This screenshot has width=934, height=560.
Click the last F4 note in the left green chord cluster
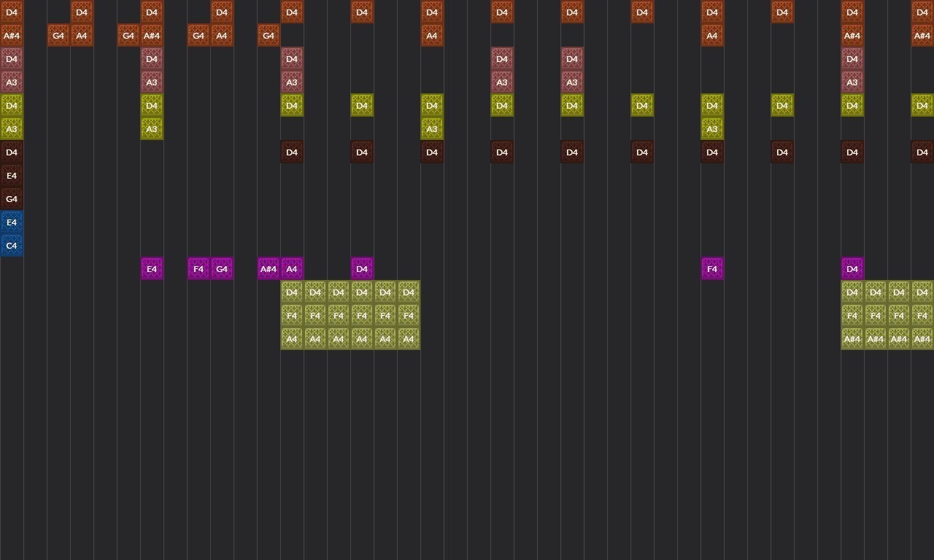click(x=409, y=315)
